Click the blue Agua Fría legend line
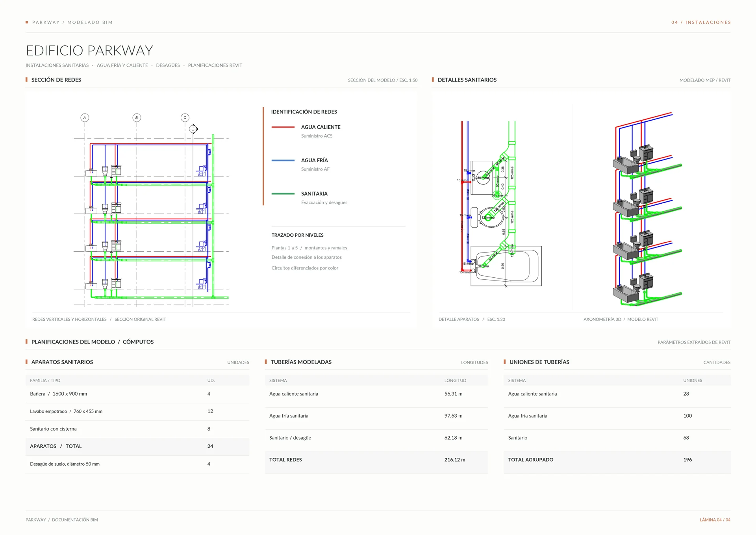This screenshot has width=756, height=535. pyautogui.click(x=283, y=160)
